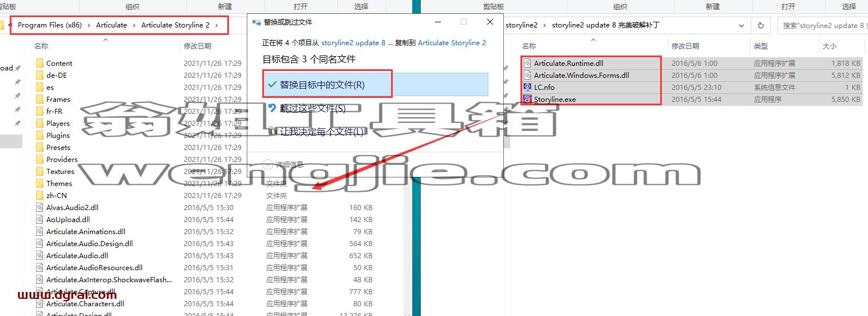The width and height of the screenshot is (868, 316).
Task: Click the AoUpload.dll file icon
Action: coord(40,219)
